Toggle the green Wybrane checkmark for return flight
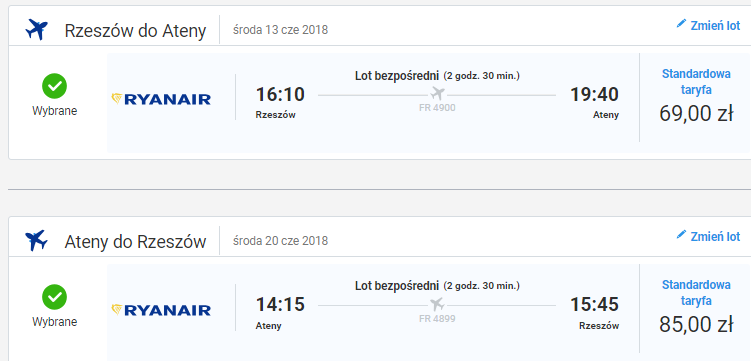751x361 pixels. point(55,296)
